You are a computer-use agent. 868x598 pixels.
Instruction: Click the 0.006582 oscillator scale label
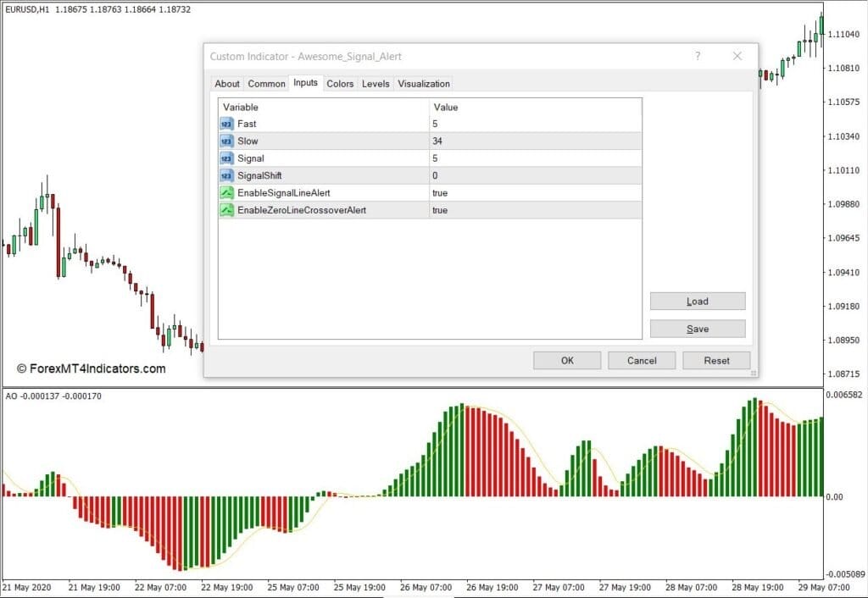tap(844, 395)
